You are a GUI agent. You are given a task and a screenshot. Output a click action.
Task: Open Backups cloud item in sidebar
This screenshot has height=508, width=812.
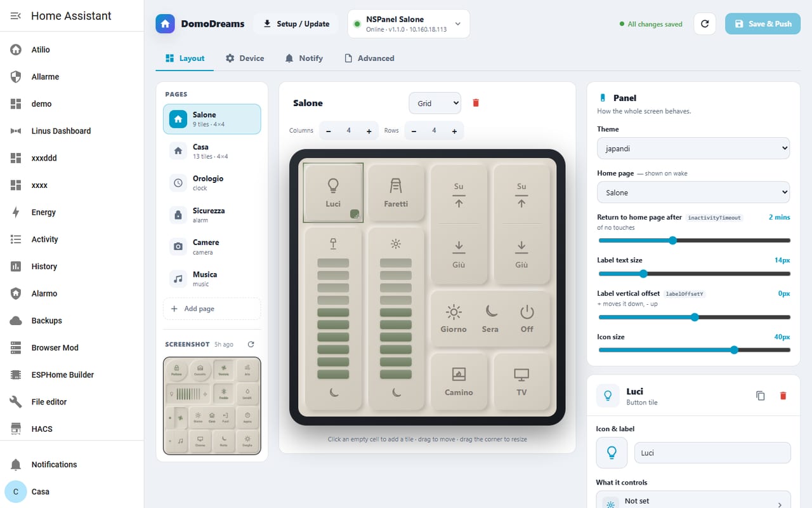click(x=72, y=321)
